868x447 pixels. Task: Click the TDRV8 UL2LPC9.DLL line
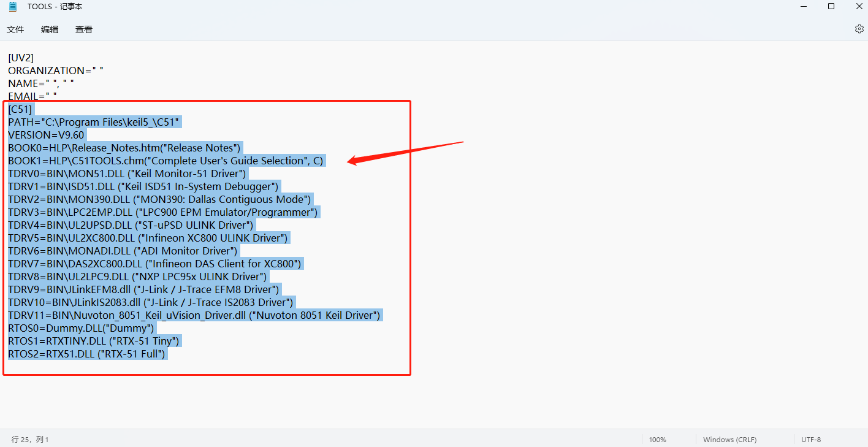point(138,277)
